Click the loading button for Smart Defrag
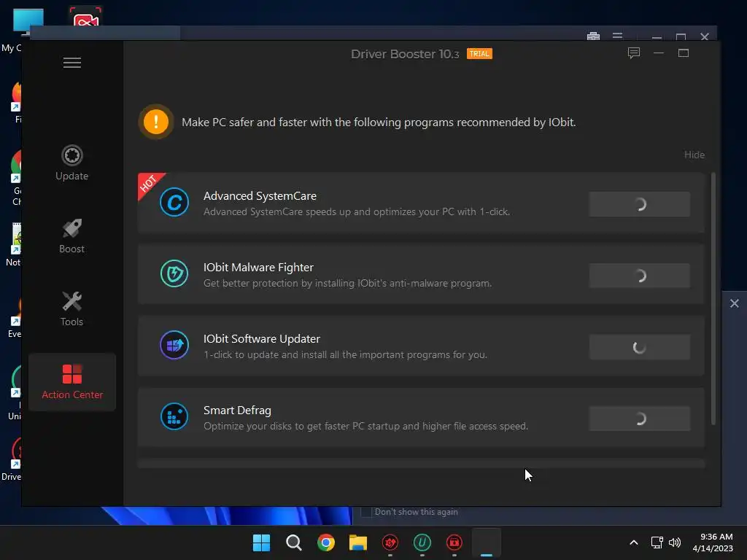The width and height of the screenshot is (747, 560). (639, 419)
